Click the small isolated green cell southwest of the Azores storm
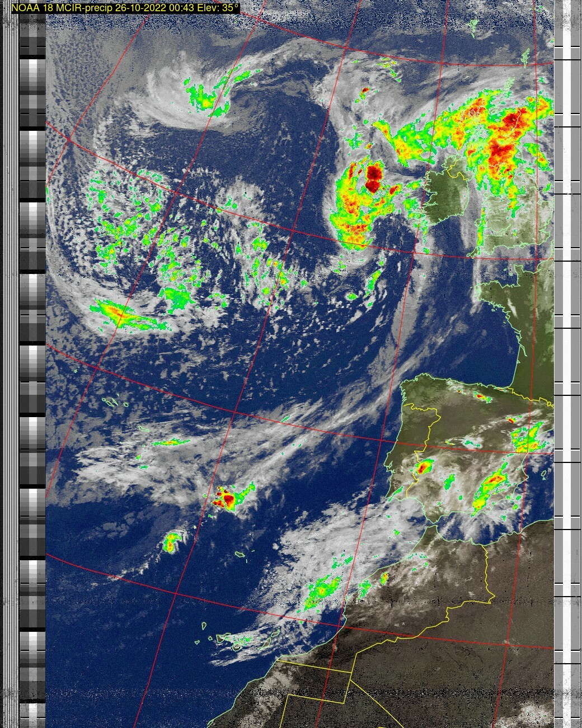Screen dimensions: 582x728 (x=171, y=542)
